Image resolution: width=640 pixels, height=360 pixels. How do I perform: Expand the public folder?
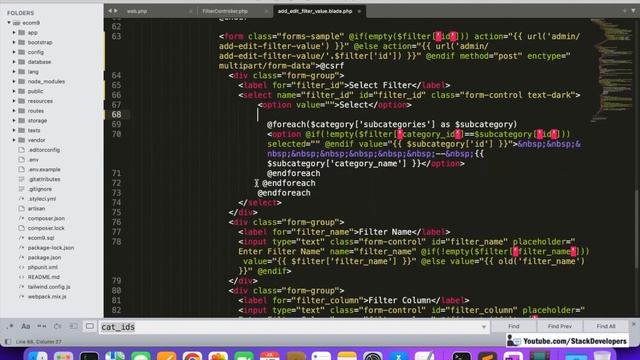pyautogui.click(x=14, y=91)
